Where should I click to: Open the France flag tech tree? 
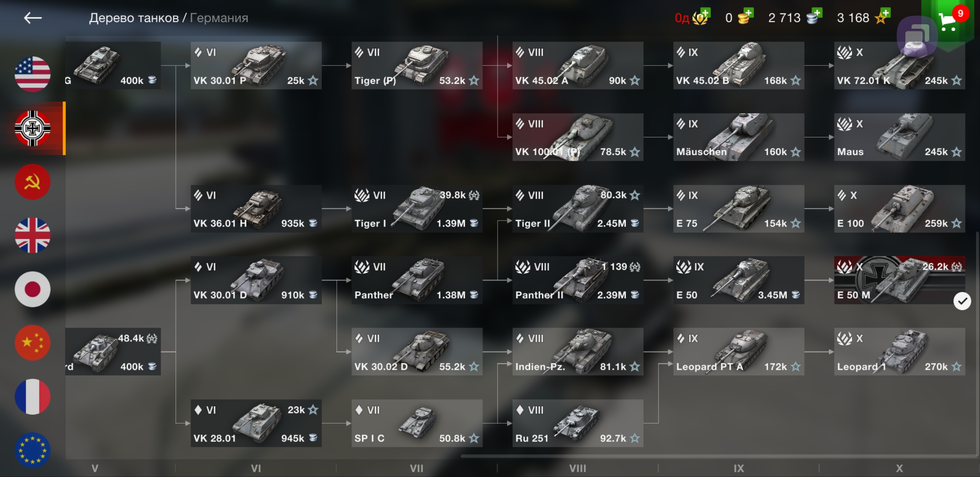(33, 397)
